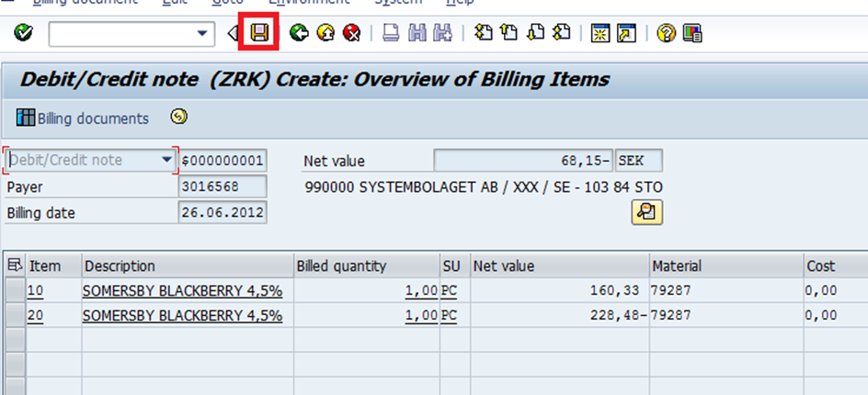The image size is (868, 395).
Task: Click the header details icon below payer address
Action: [646, 212]
